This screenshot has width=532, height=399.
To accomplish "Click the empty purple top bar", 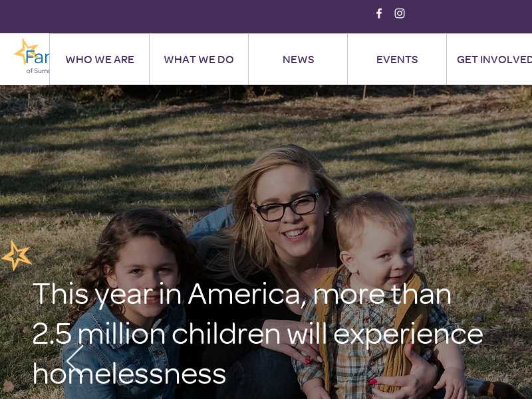I will point(187,16).
